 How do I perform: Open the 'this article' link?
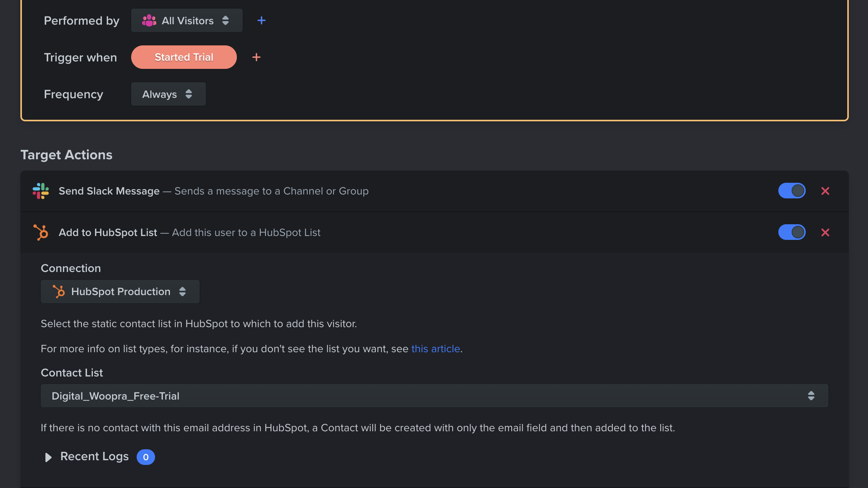click(435, 349)
